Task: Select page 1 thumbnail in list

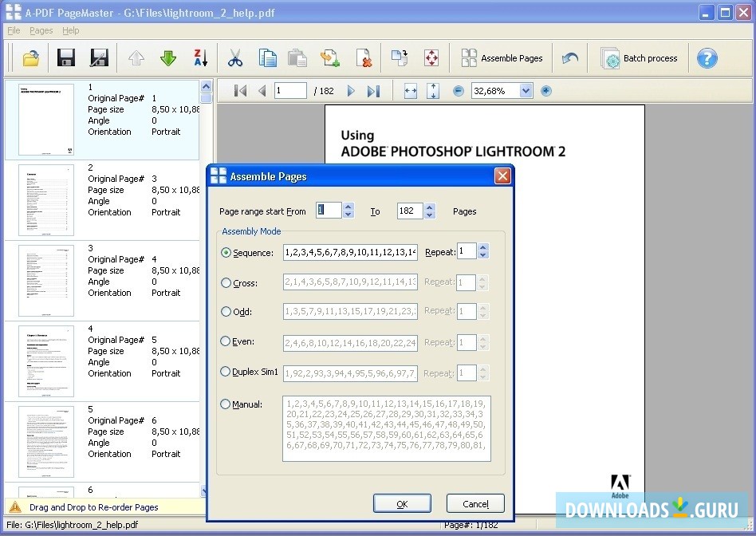Action: [x=46, y=119]
